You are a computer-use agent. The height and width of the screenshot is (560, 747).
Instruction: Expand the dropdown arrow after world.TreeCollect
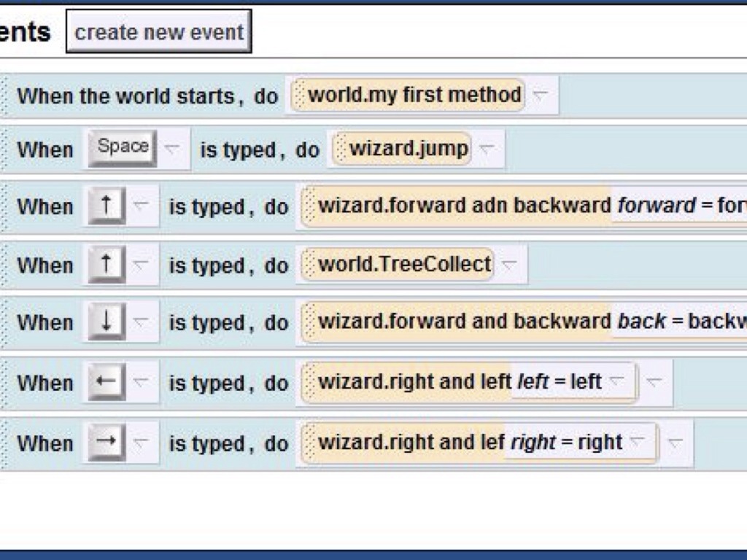[x=509, y=265]
